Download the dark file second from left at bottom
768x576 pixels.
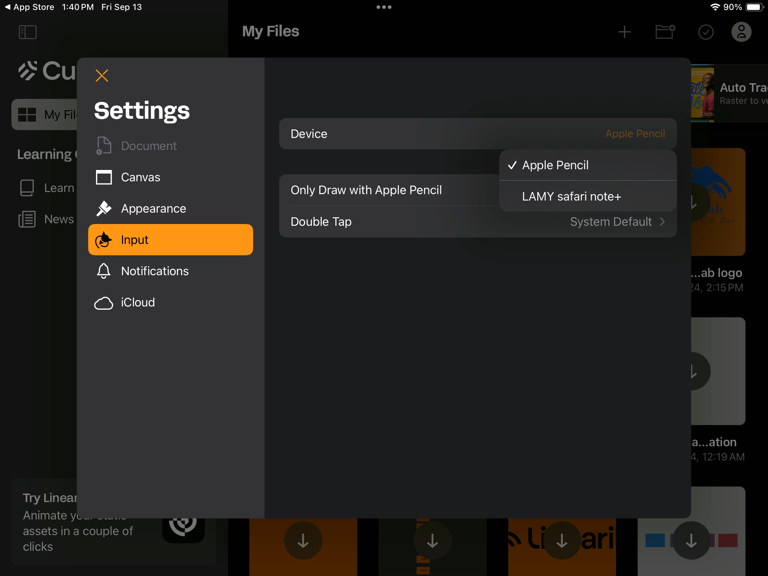pos(432,541)
